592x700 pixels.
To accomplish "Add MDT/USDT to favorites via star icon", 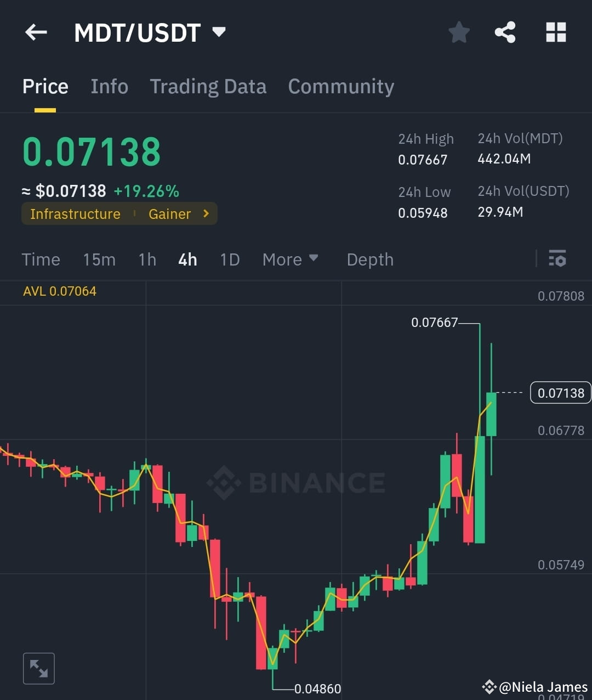I will pyautogui.click(x=459, y=32).
